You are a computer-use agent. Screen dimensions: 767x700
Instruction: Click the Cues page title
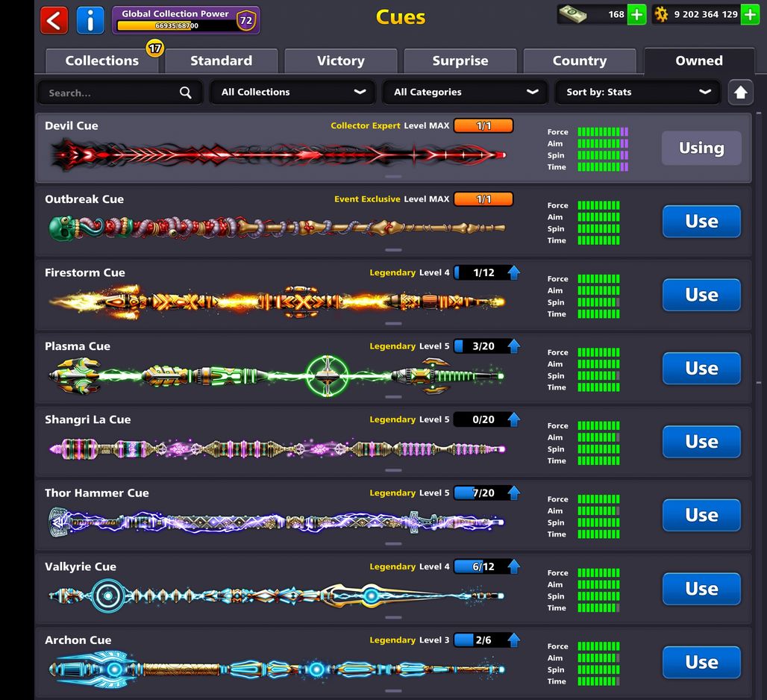pos(401,17)
